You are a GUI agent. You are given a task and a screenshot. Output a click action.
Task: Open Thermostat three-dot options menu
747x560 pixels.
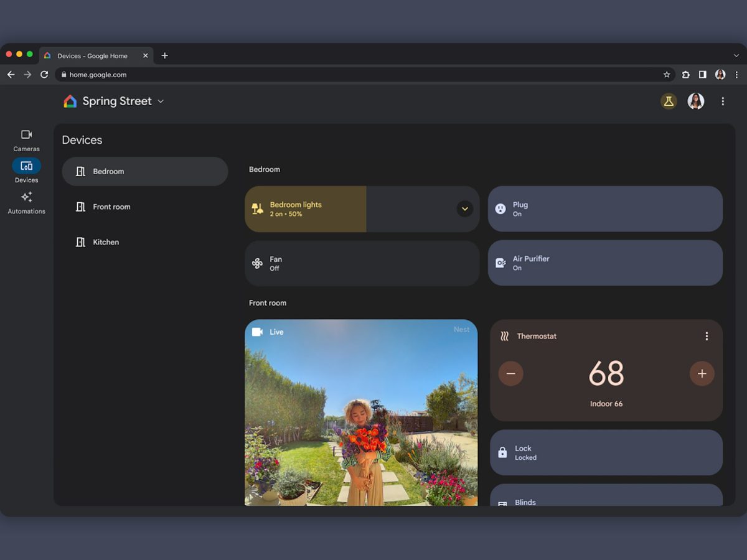[x=706, y=336]
